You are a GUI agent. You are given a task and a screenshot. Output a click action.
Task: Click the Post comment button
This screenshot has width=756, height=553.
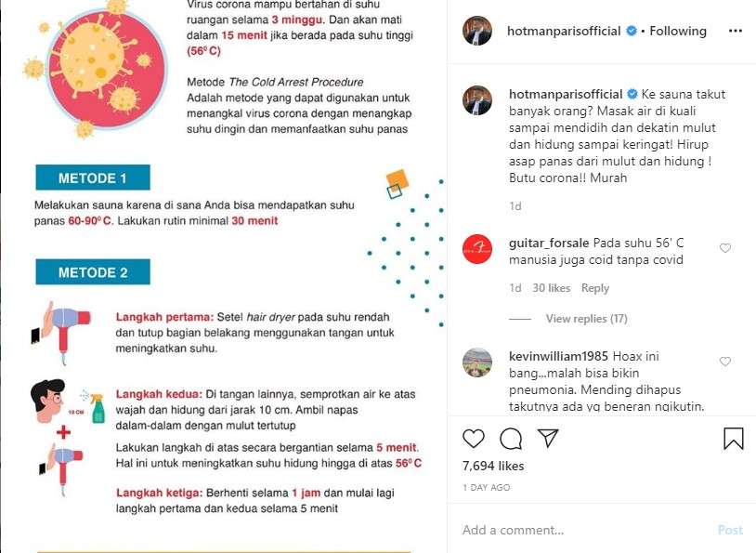730,530
